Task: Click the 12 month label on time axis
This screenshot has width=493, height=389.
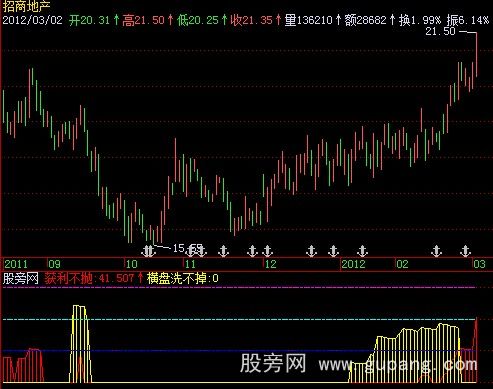Action: tap(270, 264)
